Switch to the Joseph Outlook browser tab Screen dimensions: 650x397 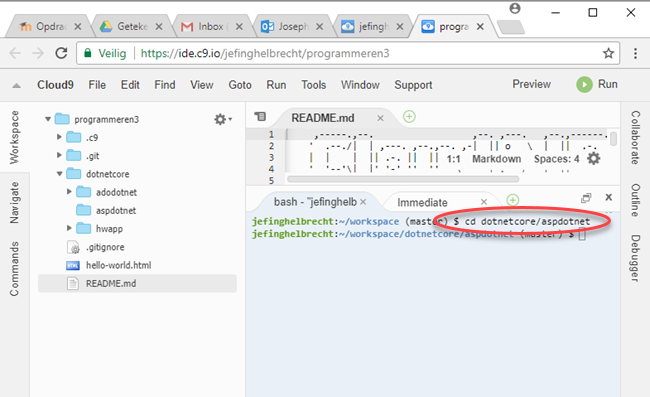[x=293, y=27]
